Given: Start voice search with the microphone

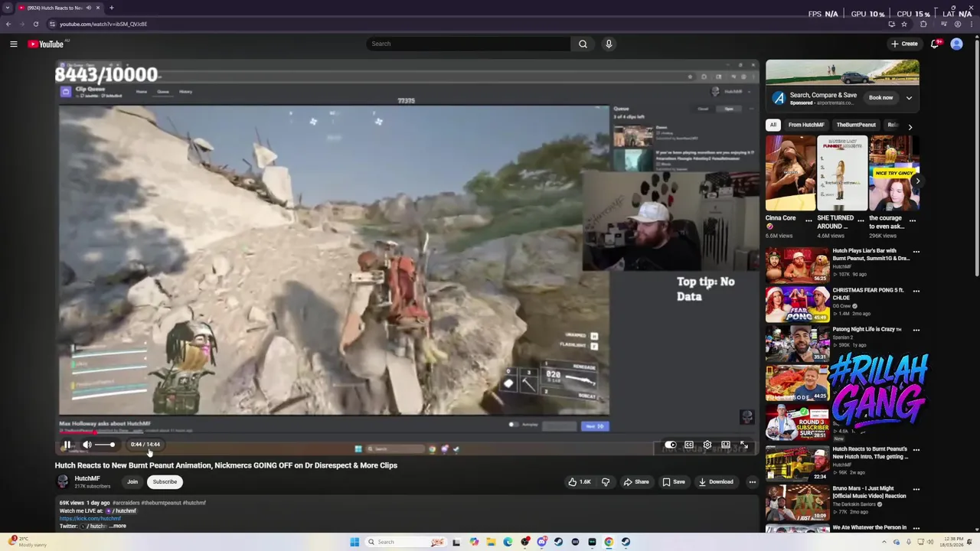Looking at the screenshot, I should 609,44.
